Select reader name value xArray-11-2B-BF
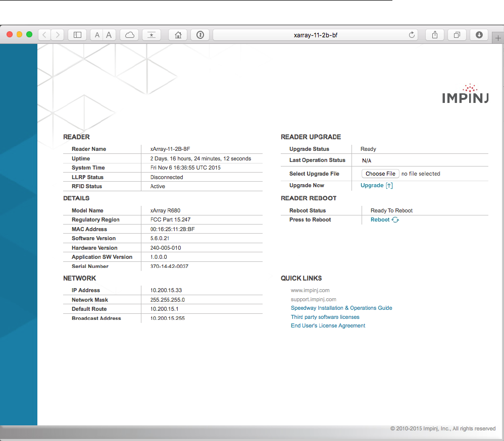 (170, 149)
